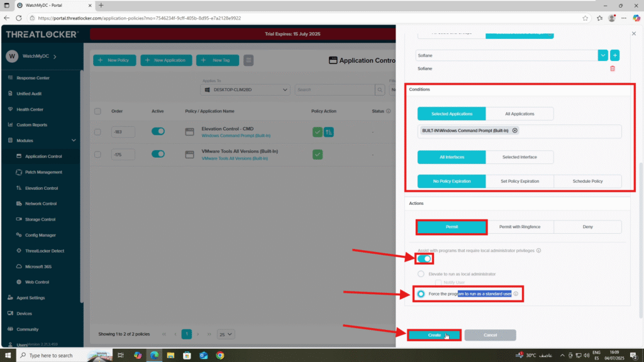Close the policy side panel
The height and width of the screenshot is (362, 644).
(x=634, y=34)
